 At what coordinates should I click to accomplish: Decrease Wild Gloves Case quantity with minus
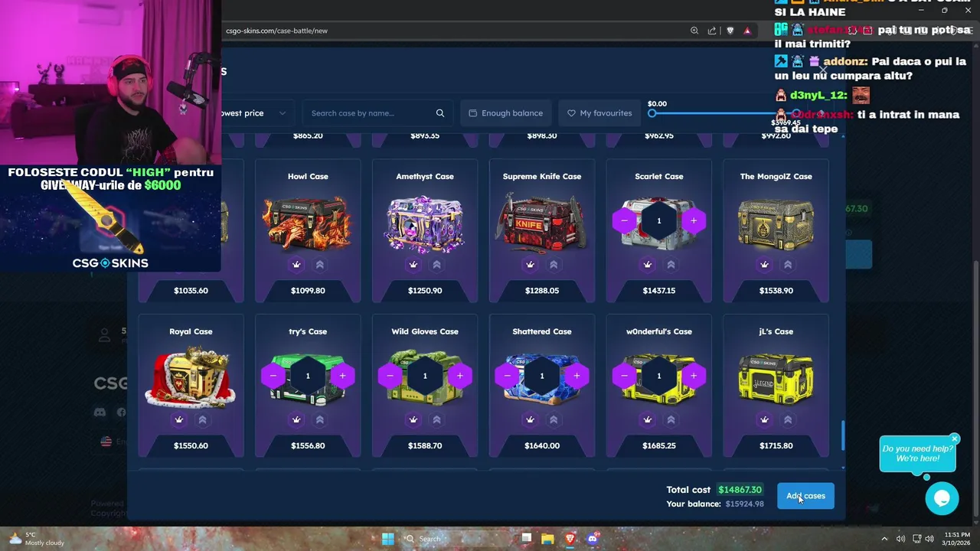390,376
